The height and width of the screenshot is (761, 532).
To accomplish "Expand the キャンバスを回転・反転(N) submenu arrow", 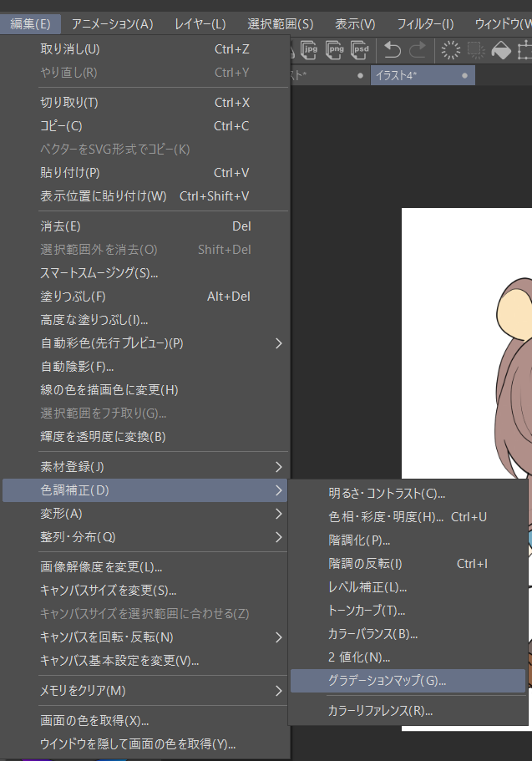I will pos(279,637).
